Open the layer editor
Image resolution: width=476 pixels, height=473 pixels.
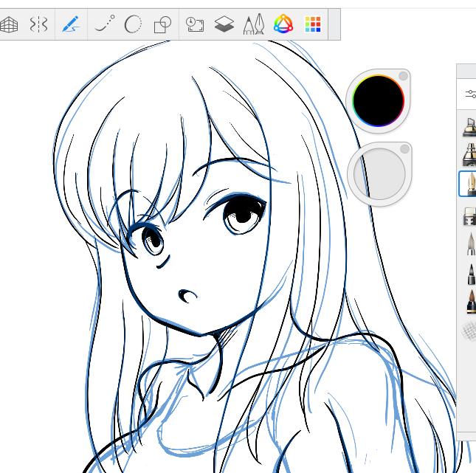click(224, 24)
